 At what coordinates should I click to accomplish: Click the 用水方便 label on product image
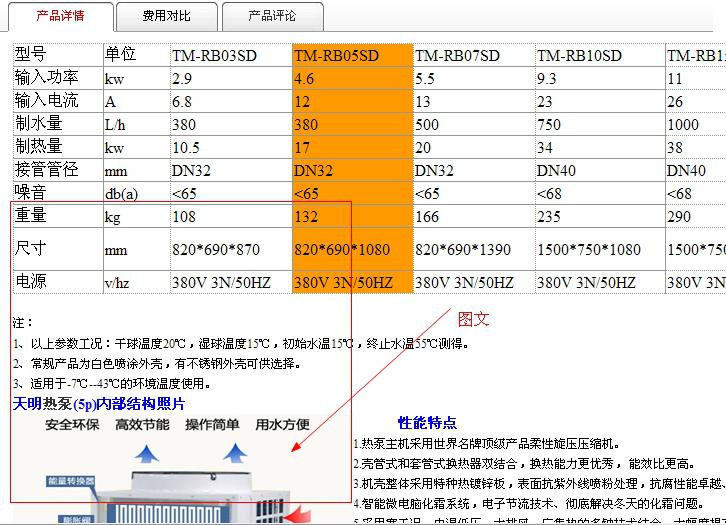point(282,425)
